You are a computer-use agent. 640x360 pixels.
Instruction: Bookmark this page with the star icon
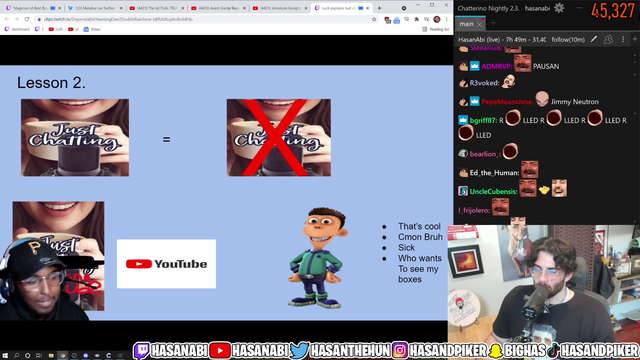(x=374, y=19)
